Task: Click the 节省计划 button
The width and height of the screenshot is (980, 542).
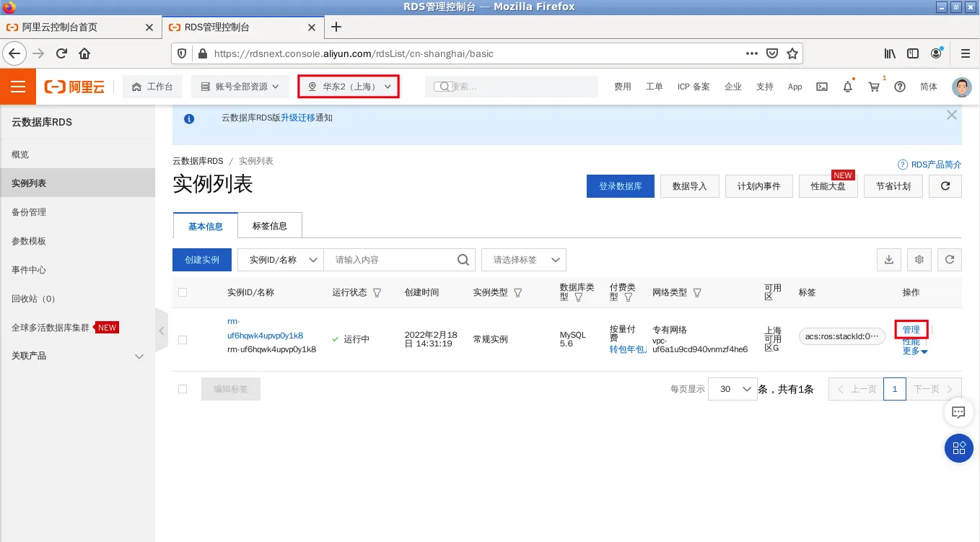Action: click(x=893, y=186)
